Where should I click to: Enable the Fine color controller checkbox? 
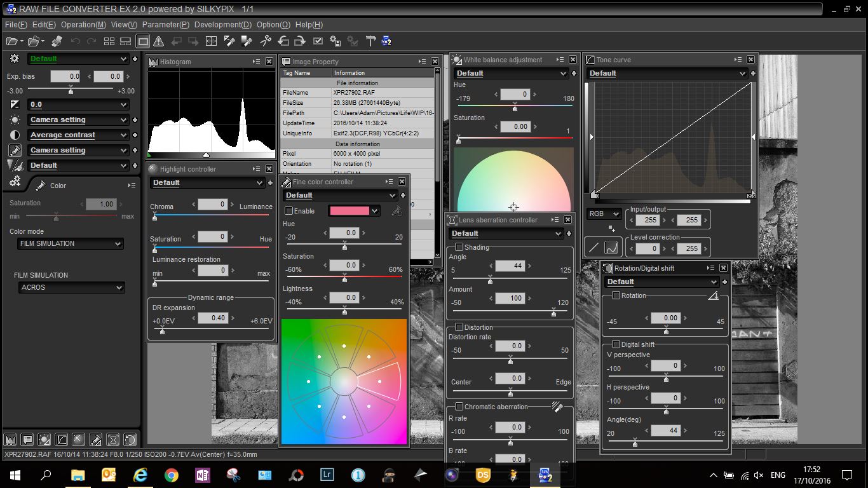(x=289, y=211)
